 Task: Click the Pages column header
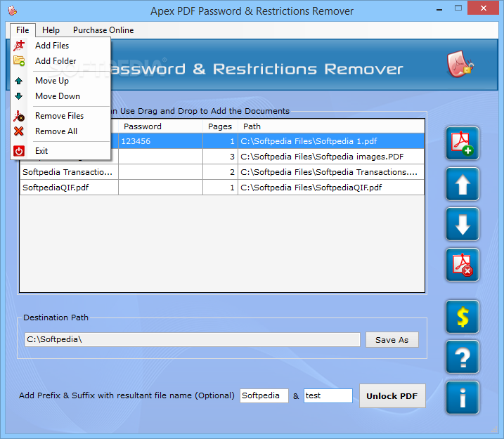pos(220,126)
